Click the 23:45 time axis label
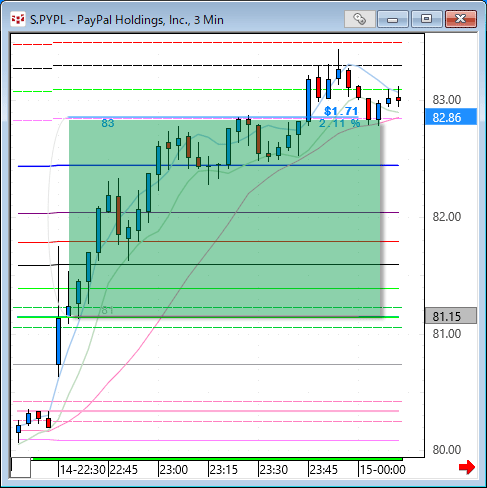Screen dimensions: 487x488 tap(324, 470)
